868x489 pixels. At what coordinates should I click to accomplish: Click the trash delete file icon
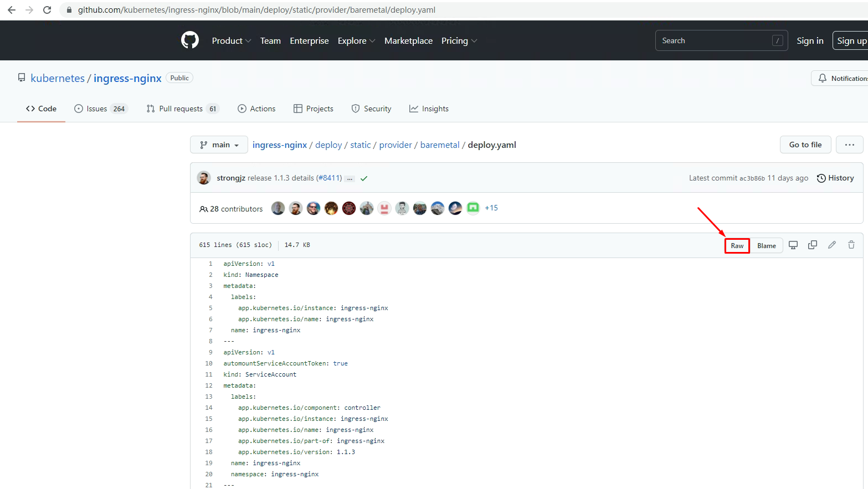(851, 245)
